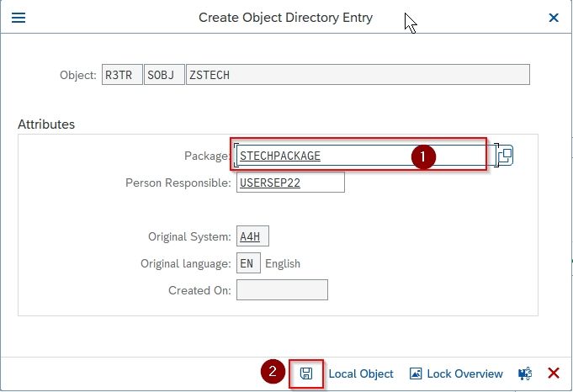
Task: Click the Created On field
Action: [282, 290]
